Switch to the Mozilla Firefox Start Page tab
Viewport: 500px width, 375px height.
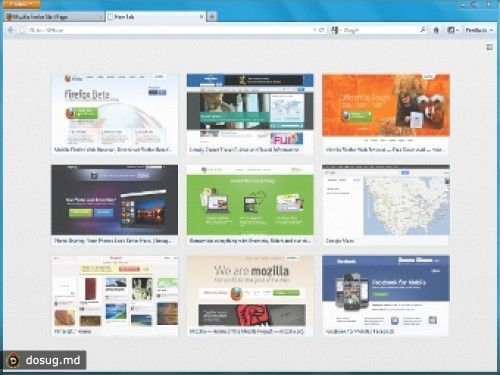coord(54,17)
